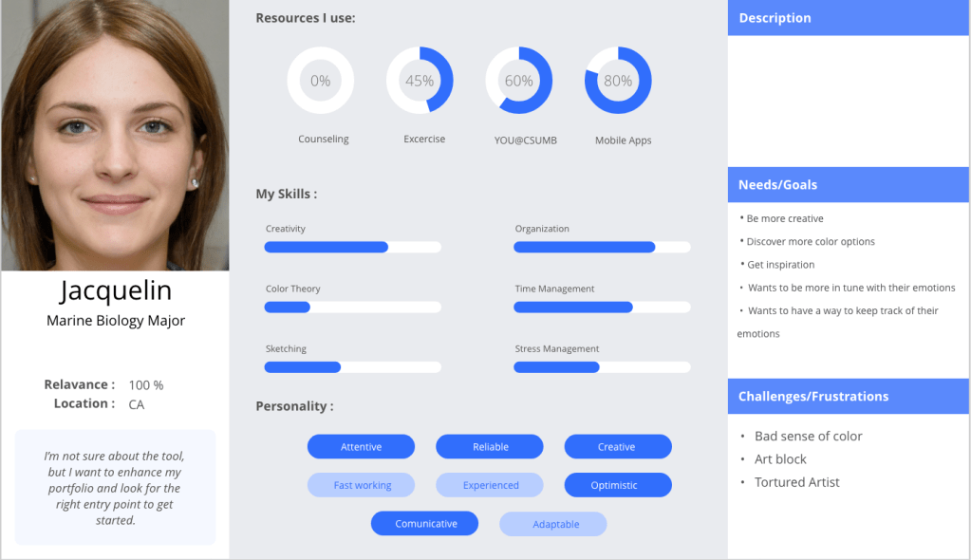Enable the Fast working personality tag
Image resolution: width=971 pixels, height=560 pixels.
[x=361, y=485]
